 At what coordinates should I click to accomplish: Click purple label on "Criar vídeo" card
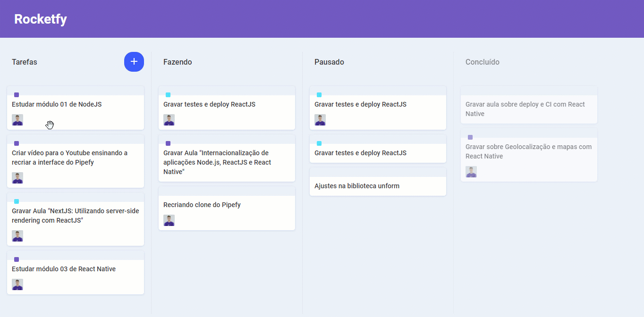point(17,143)
